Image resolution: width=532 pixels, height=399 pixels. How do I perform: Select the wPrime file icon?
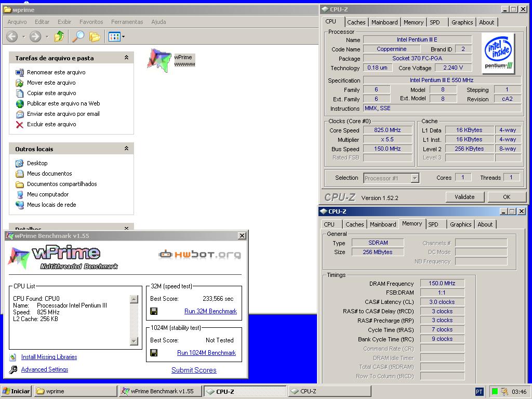159,60
